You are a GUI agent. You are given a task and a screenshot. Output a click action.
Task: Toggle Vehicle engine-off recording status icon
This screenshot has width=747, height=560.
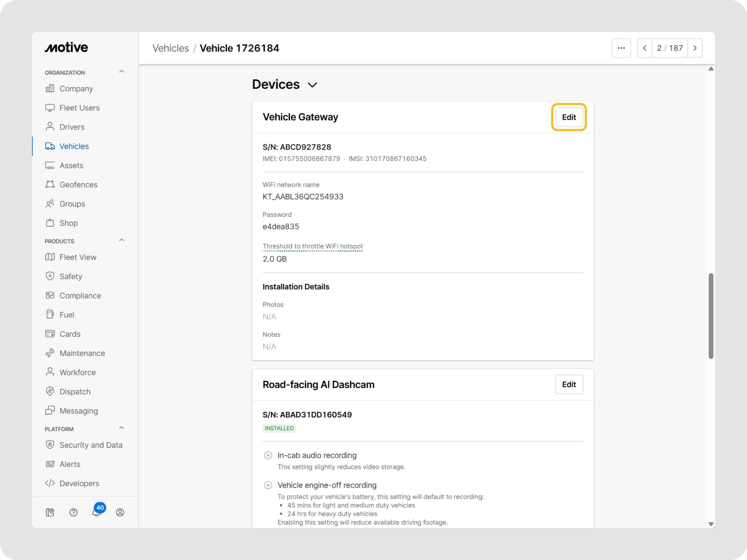(268, 485)
